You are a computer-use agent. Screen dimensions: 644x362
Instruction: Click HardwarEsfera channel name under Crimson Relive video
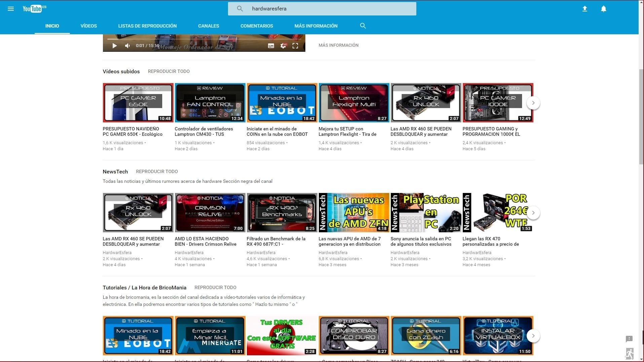189,253
